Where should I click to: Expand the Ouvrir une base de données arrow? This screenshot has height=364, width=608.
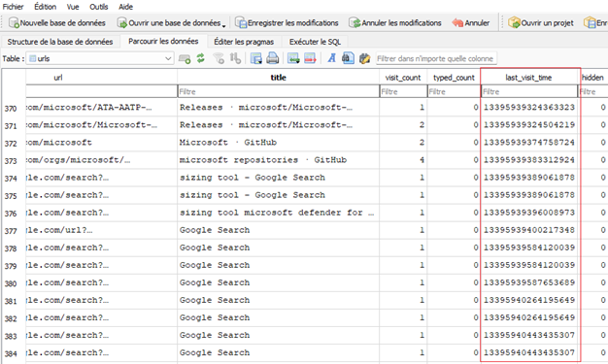tap(223, 25)
